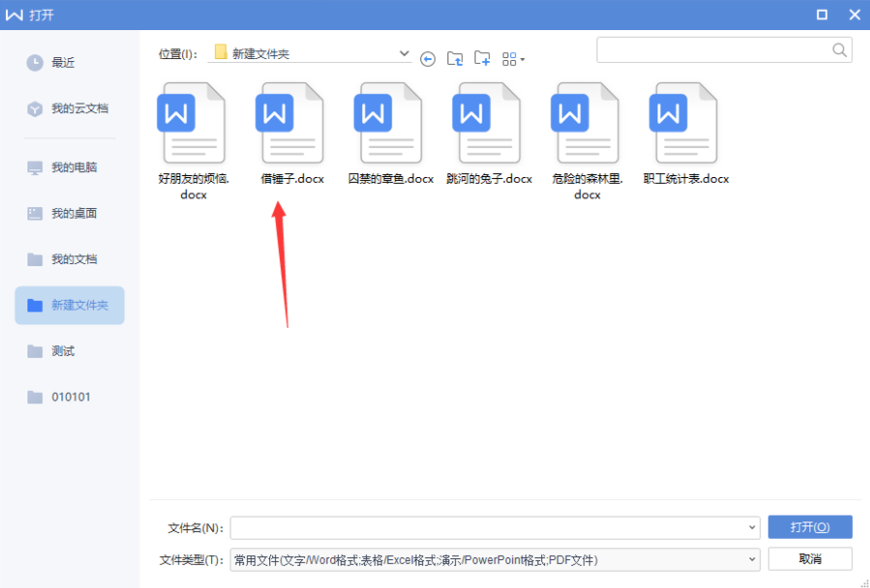
Task: Open 最近 recent files in sidebar
Action: (x=70, y=63)
